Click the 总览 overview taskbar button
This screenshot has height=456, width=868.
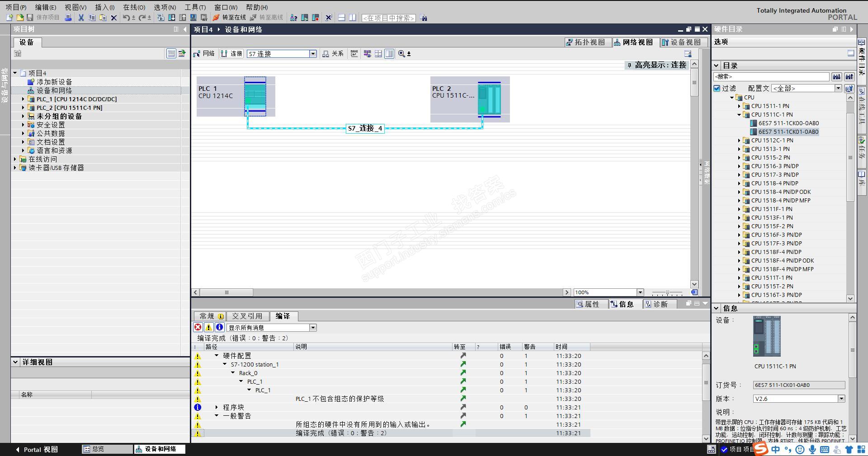(x=107, y=449)
